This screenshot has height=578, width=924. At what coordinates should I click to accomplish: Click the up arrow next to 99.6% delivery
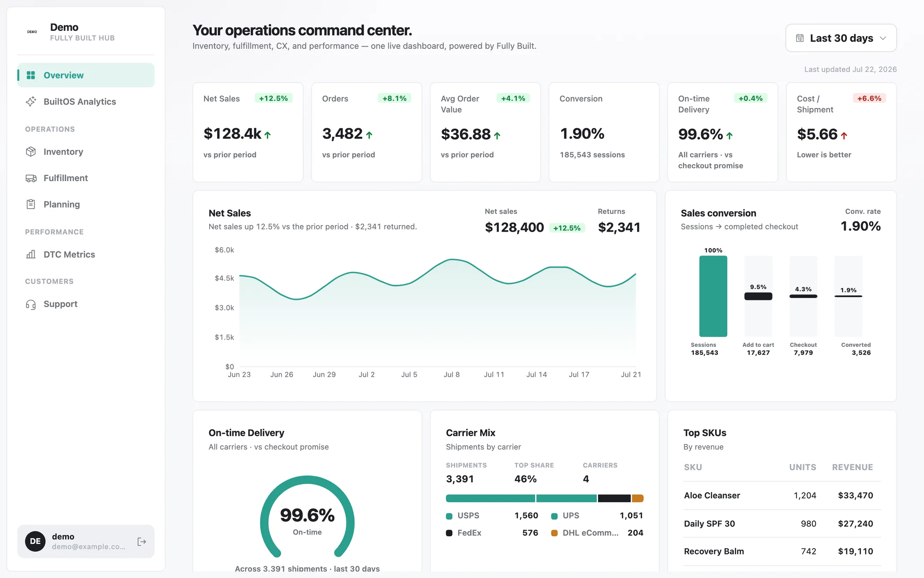(x=729, y=136)
